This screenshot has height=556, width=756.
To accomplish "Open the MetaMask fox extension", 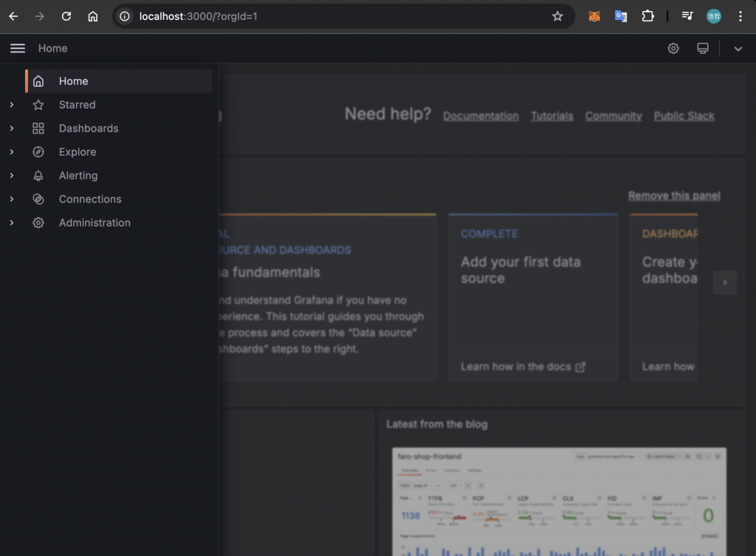I will (594, 16).
